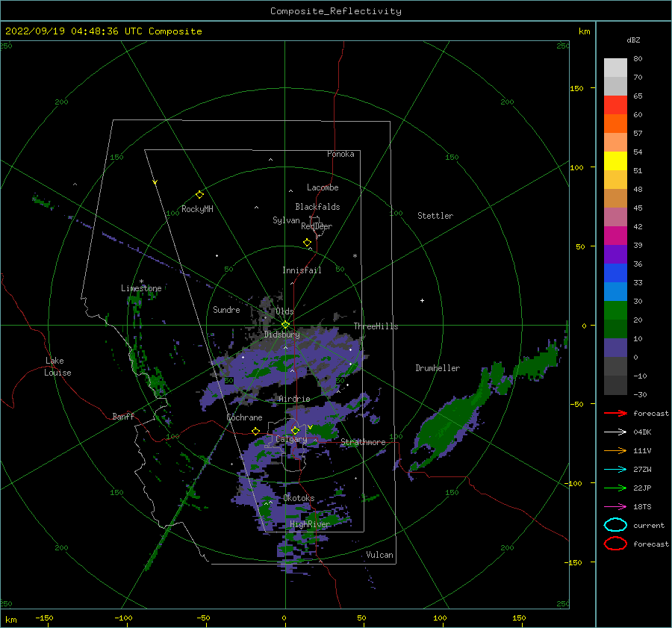
Task: Click the HighRiver label
Action: 310,524
